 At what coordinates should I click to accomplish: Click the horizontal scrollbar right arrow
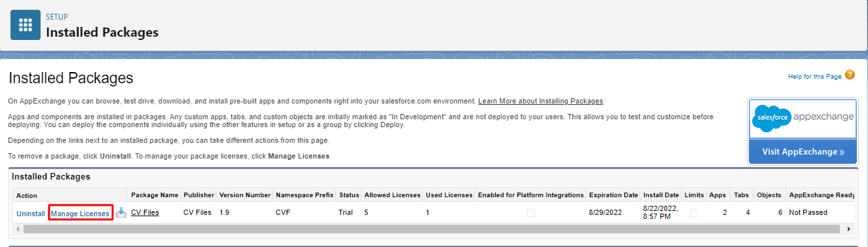coord(849,229)
